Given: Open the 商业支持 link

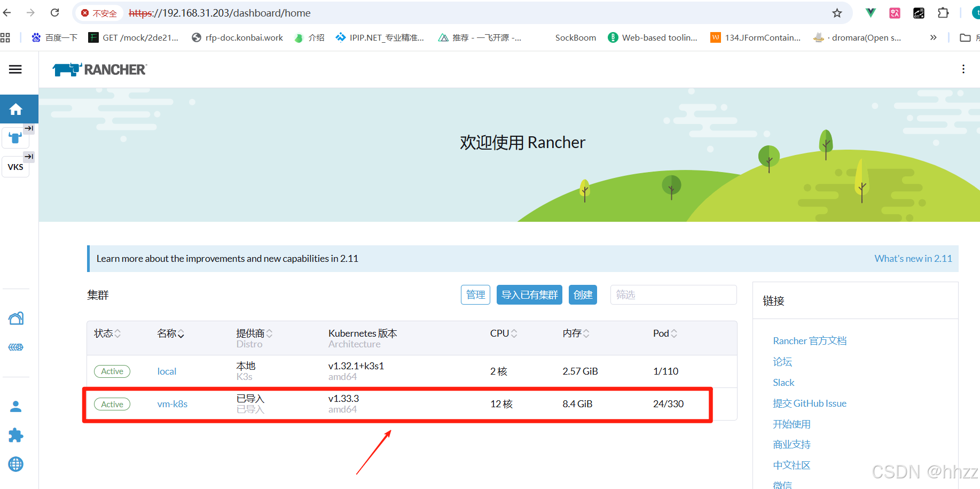Looking at the screenshot, I should pos(791,445).
